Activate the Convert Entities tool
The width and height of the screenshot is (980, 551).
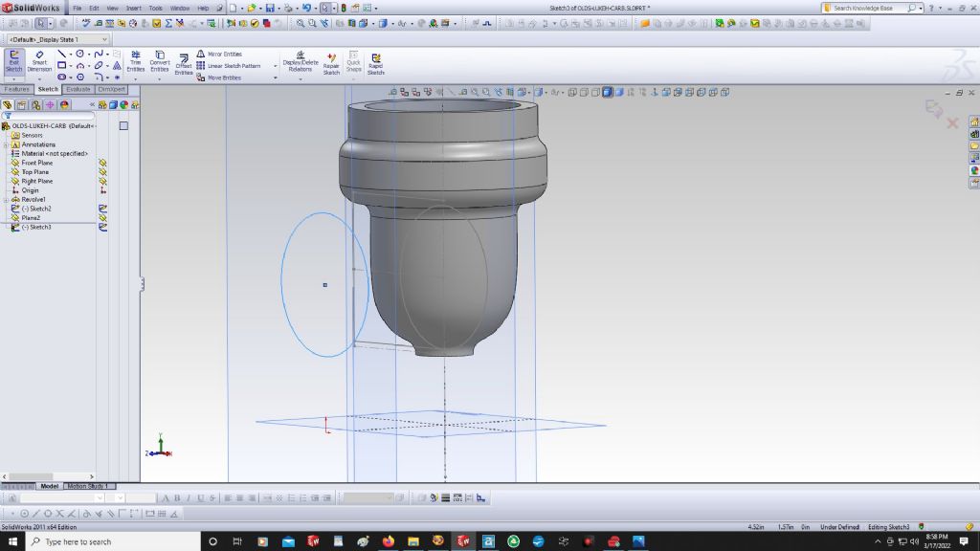click(x=160, y=62)
